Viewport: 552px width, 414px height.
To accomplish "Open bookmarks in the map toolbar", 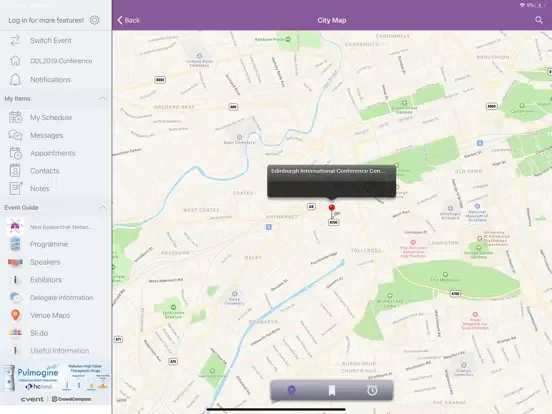I will click(332, 390).
